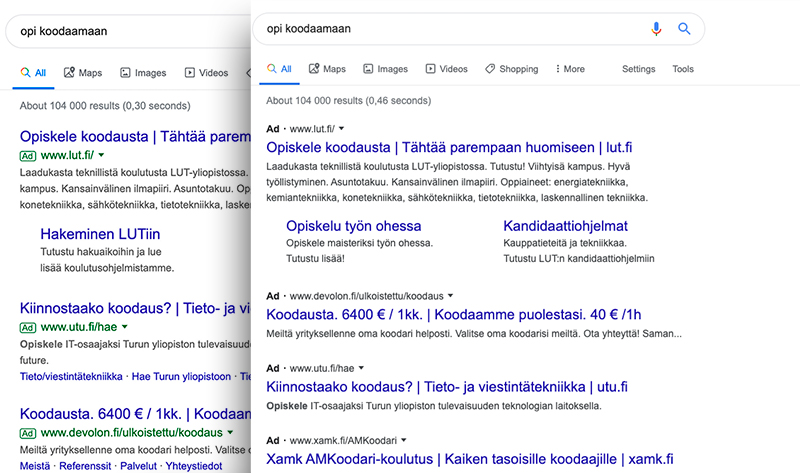Click the left search box containing opi koodaamaan
Image resolution: width=800 pixels, height=473 pixels.
click(128, 31)
